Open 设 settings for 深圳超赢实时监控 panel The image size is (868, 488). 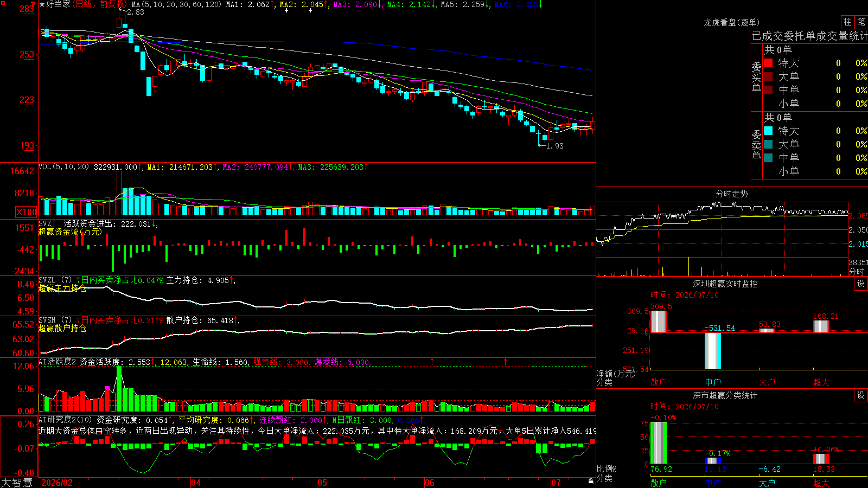[861, 284]
